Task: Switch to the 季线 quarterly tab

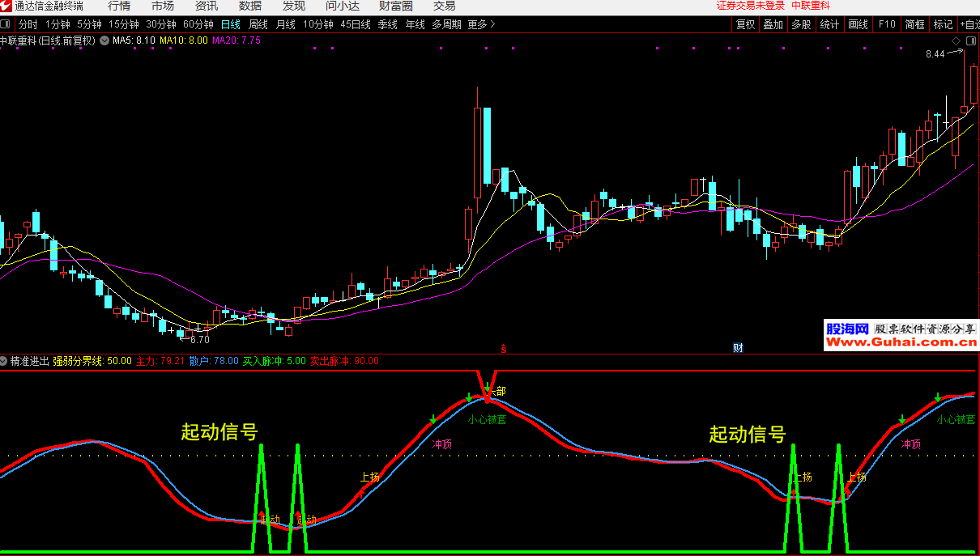Action: click(x=388, y=24)
